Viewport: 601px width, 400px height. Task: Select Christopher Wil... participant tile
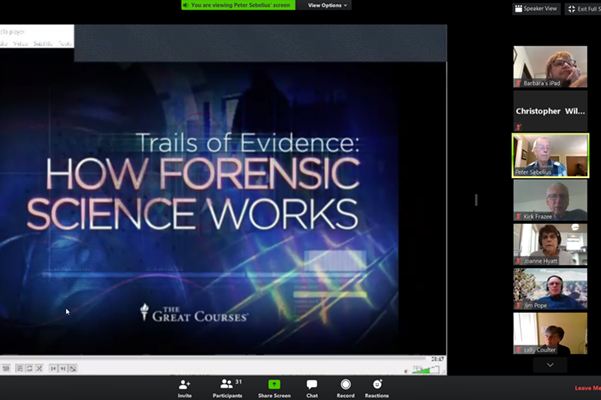550,111
